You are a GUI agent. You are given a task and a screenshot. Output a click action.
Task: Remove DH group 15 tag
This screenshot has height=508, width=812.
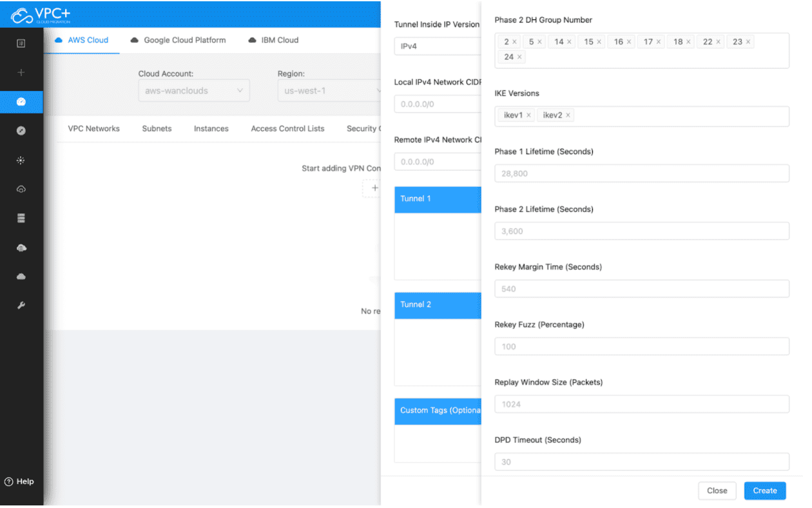[x=599, y=42]
